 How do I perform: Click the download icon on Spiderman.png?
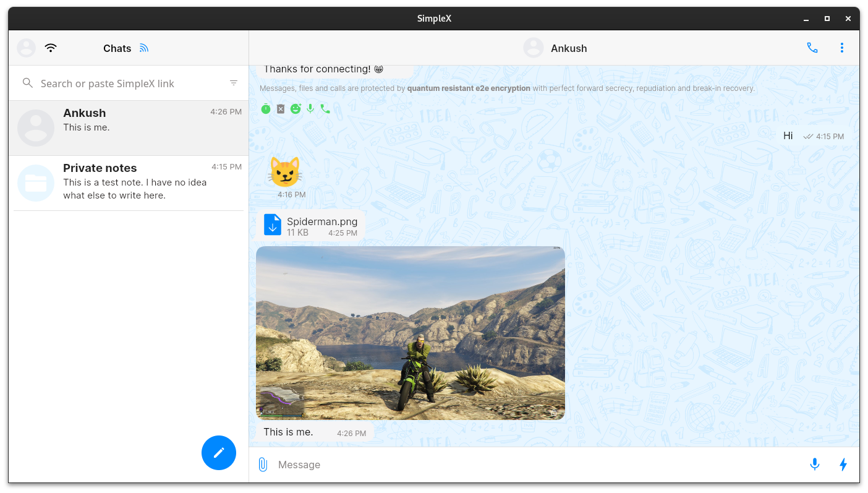[272, 225]
